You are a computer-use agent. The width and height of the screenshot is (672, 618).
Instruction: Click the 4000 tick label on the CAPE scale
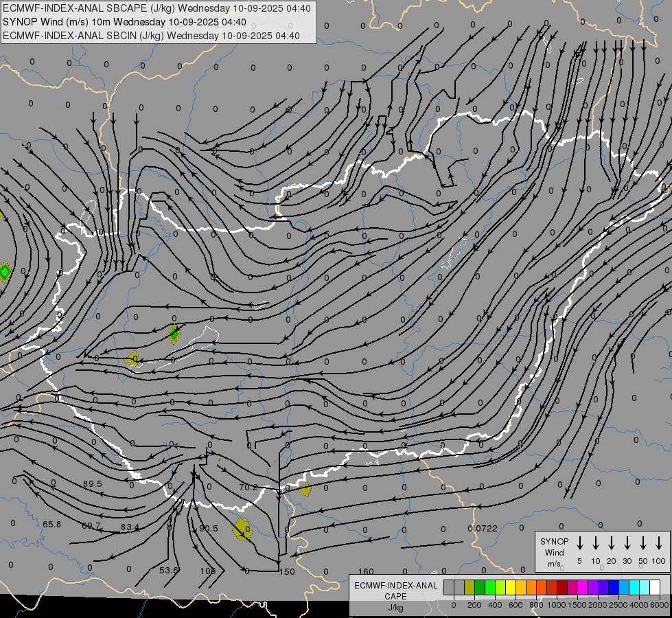639,605
